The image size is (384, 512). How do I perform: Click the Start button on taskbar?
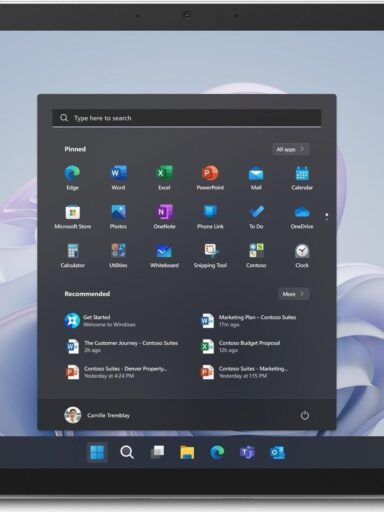click(97, 452)
